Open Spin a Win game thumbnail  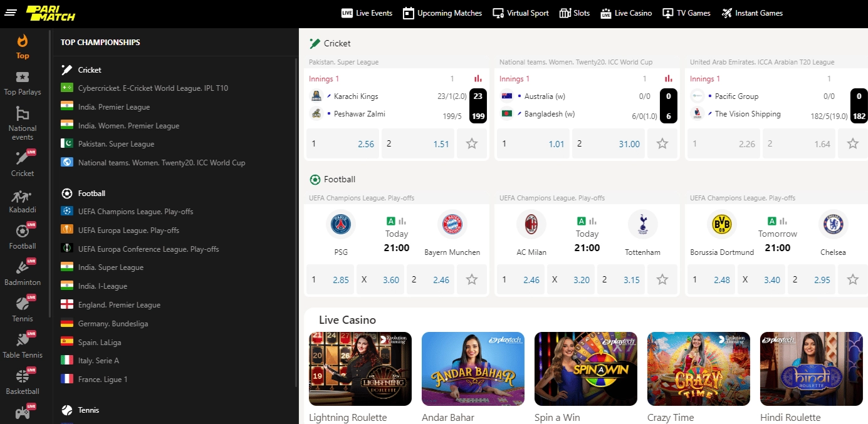[x=586, y=369]
